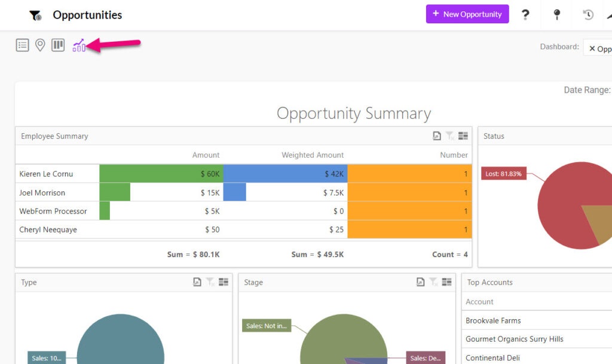Toggle multi-select in the Stage panel
The width and height of the screenshot is (612, 364).
click(446, 282)
